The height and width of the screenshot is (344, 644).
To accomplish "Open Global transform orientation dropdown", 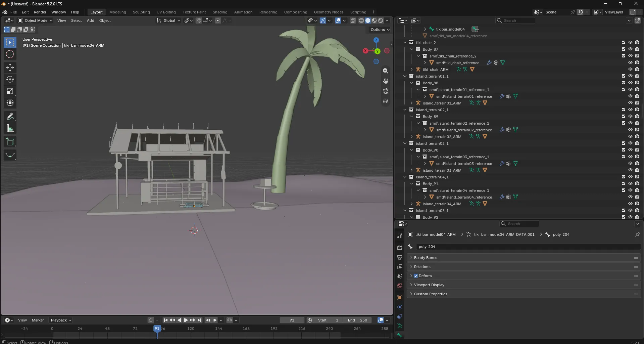I will [x=168, y=20].
